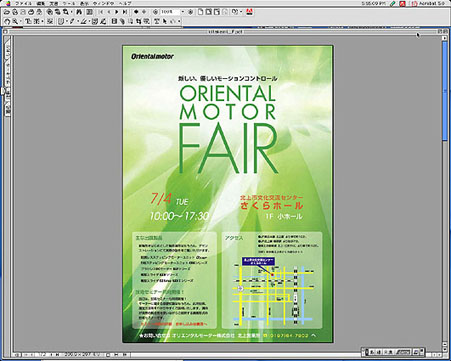Click the Open file icon

(7, 12)
